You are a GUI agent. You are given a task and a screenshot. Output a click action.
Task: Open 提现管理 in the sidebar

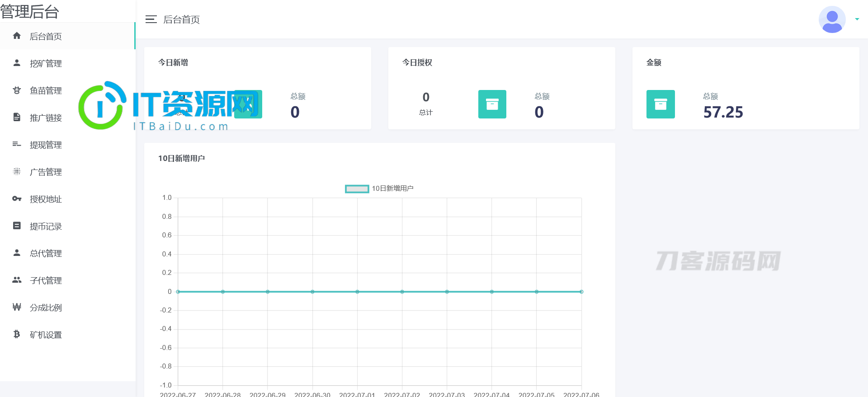point(68,145)
